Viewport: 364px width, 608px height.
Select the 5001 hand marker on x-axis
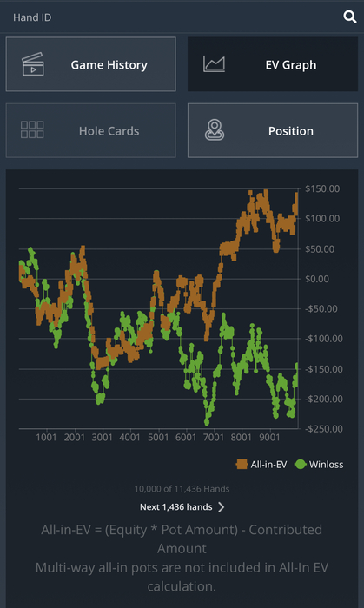click(x=158, y=438)
